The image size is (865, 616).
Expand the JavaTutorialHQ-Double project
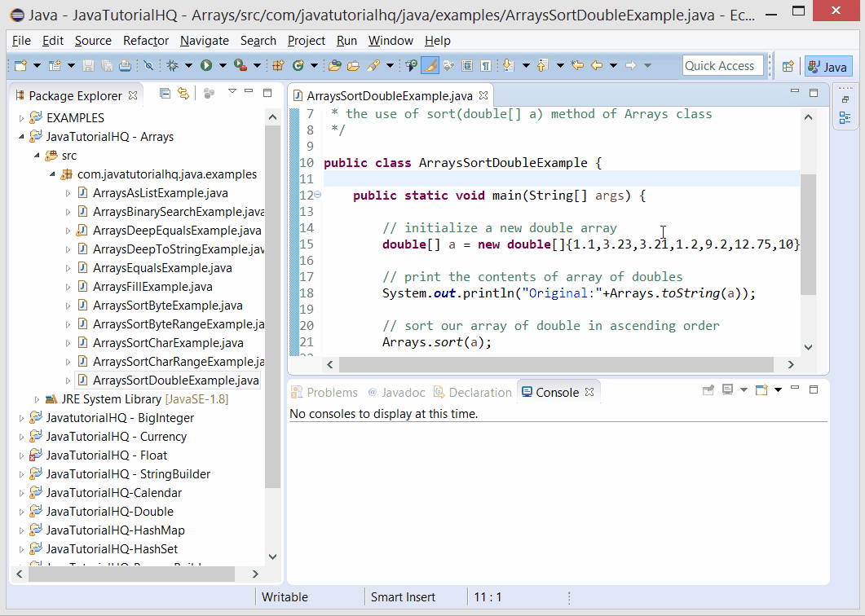(21, 511)
